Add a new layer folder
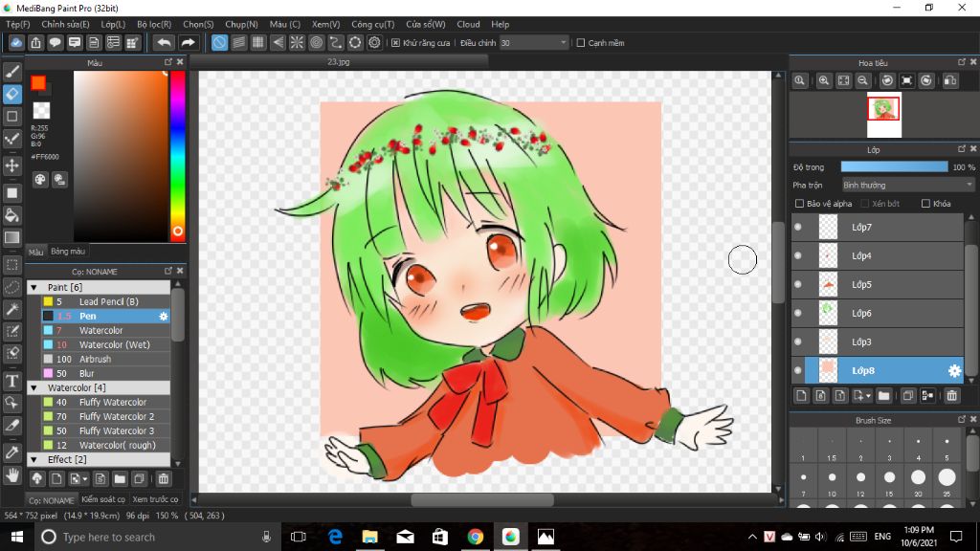980x551 pixels. point(883,395)
